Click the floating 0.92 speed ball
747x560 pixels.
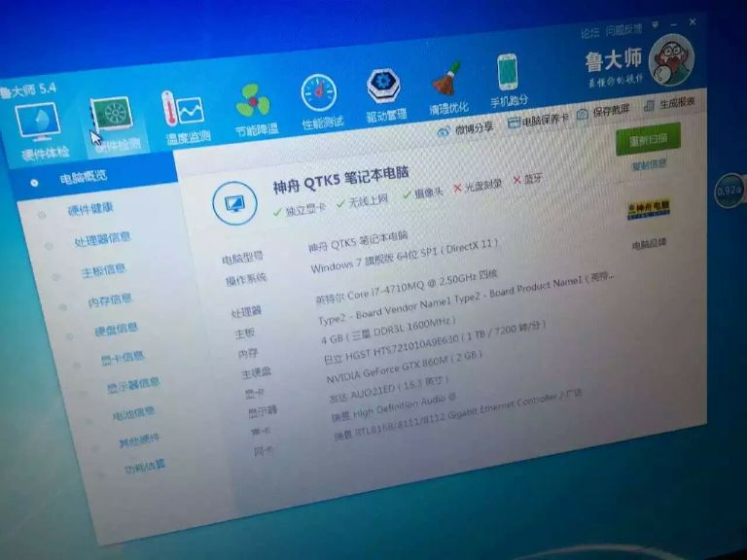tap(729, 192)
